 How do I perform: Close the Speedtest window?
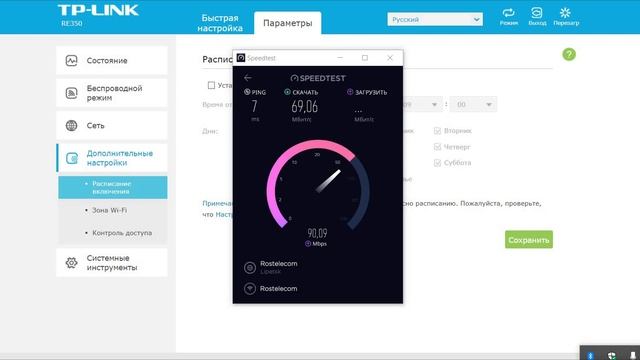click(390, 58)
